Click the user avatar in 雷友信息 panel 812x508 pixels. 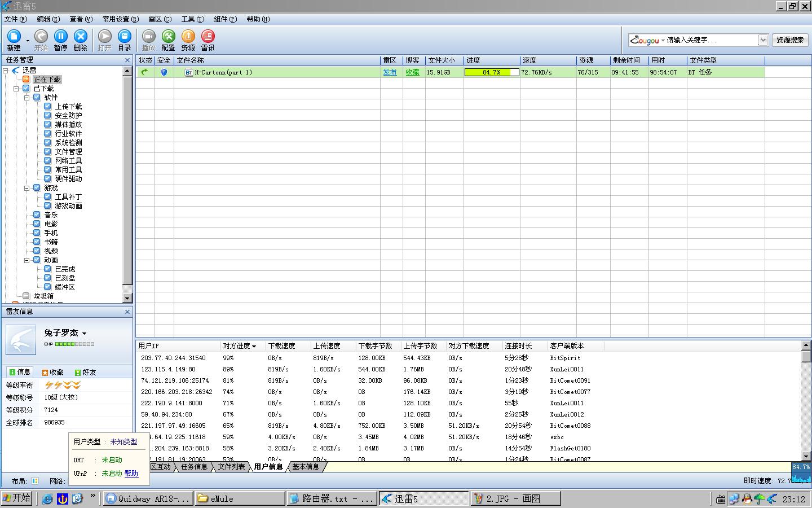click(20, 339)
